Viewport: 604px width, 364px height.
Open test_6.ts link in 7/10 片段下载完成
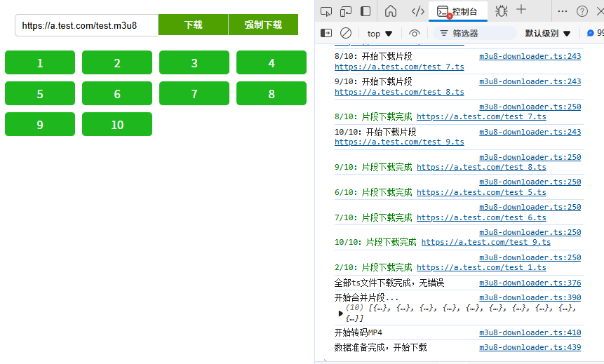coord(481,217)
